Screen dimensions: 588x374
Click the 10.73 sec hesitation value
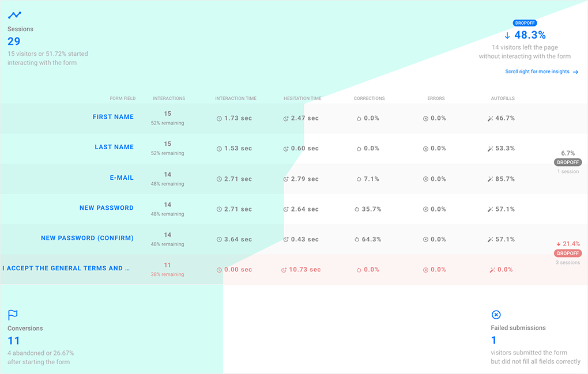coord(304,270)
